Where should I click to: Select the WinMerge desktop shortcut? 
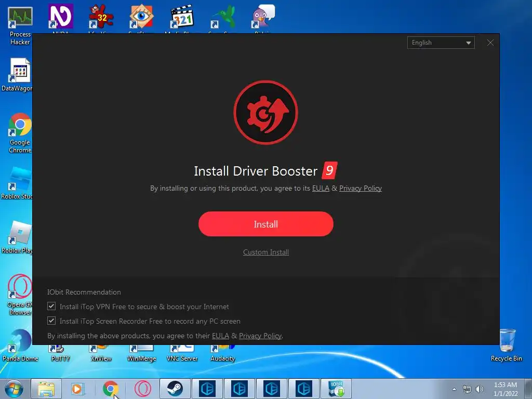141,353
